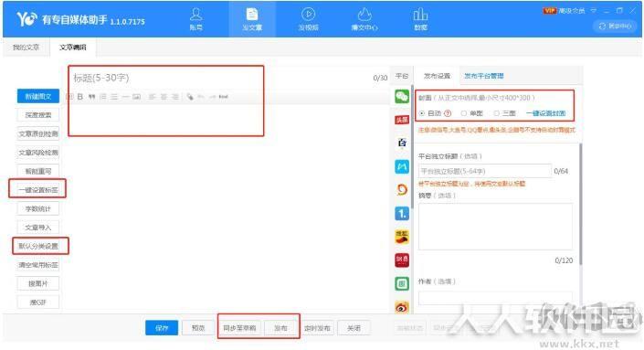Apply unordered list in editor toolbar
644x350 pixels.
coord(114,97)
